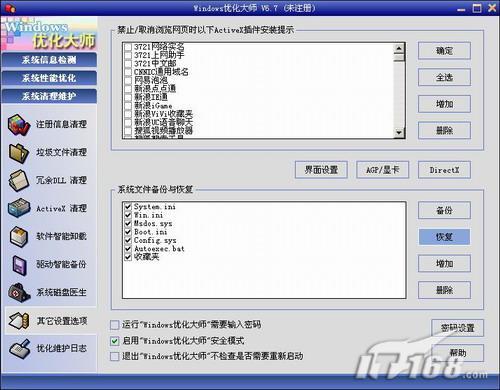Screen dimensions: 500x390
Task: Click 增加 in the ActiveX section
Action: coord(444,104)
